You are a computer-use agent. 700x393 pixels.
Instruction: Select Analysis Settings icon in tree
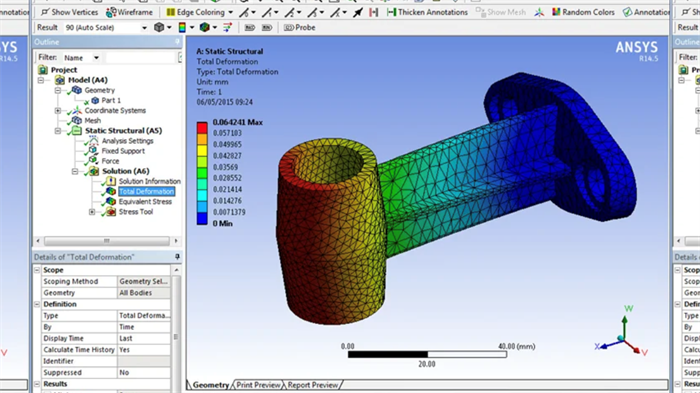coord(93,141)
